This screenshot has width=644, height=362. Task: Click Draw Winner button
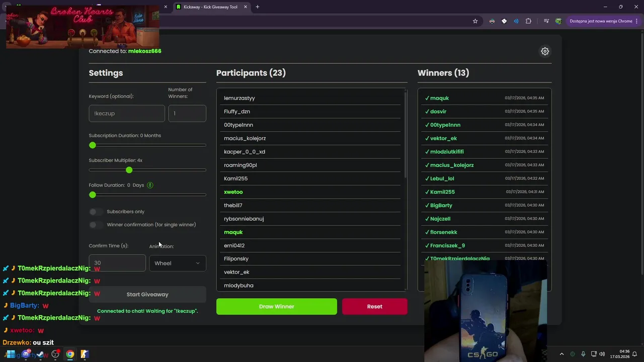[277, 306]
